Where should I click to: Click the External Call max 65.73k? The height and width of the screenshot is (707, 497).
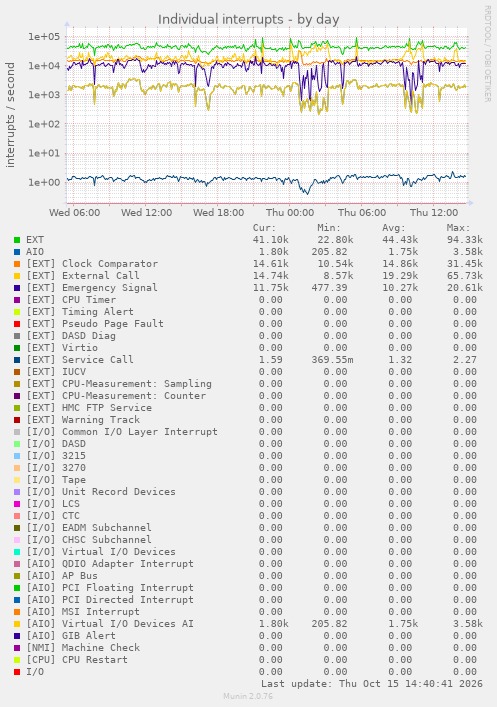465,276
